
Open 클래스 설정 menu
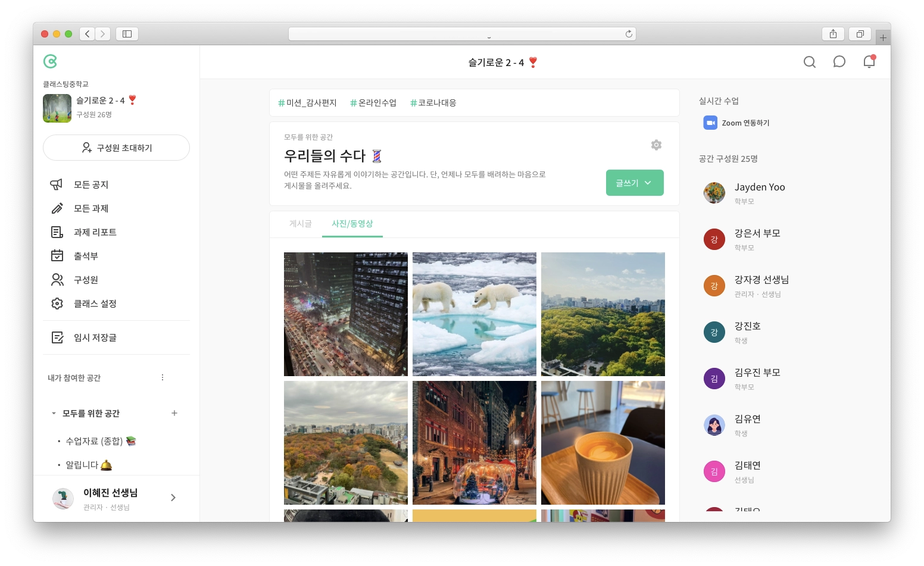(x=95, y=304)
